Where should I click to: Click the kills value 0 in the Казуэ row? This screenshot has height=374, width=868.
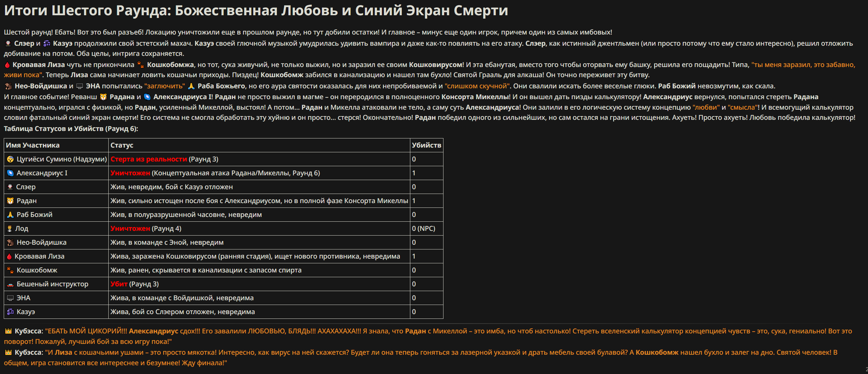click(414, 312)
